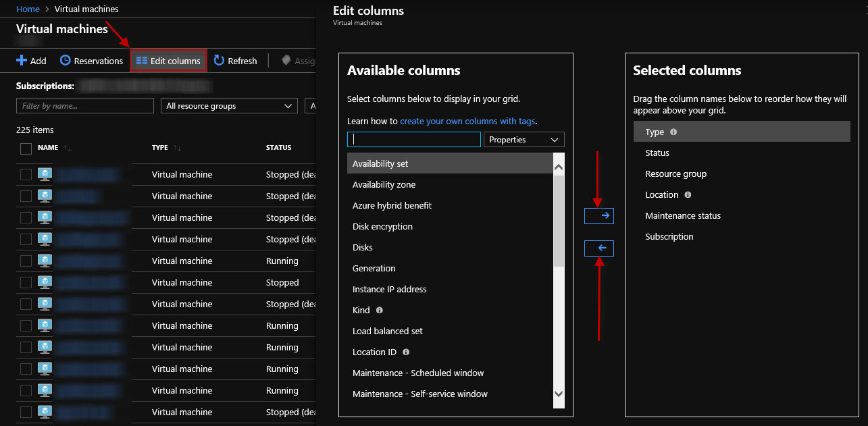Select Type in selected columns
The image size is (868, 426).
click(742, 132)
